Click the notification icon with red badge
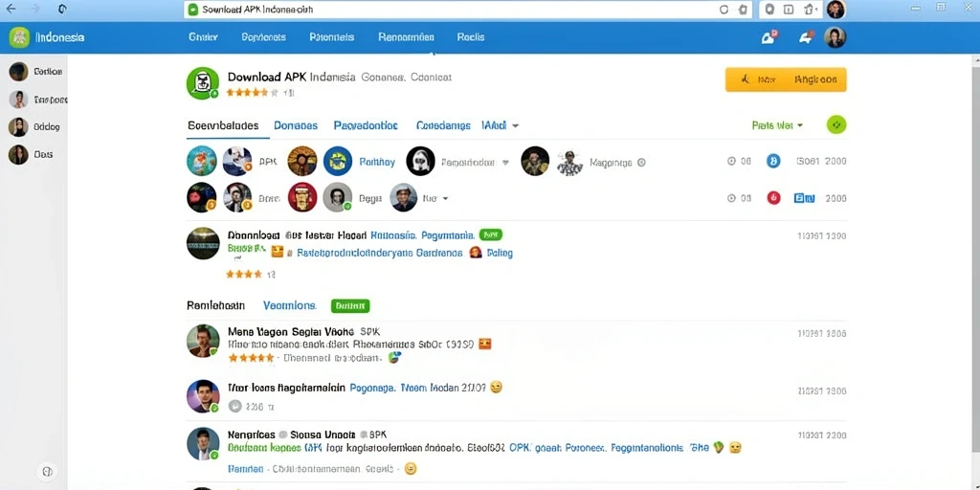The width and height of the screenshot is (980, 490). [768, 37]
